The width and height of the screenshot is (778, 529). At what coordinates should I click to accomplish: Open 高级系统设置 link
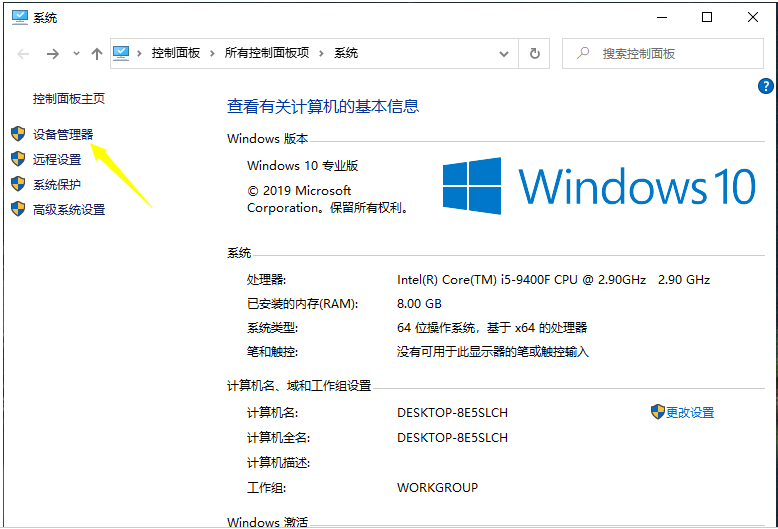[68, 209]
